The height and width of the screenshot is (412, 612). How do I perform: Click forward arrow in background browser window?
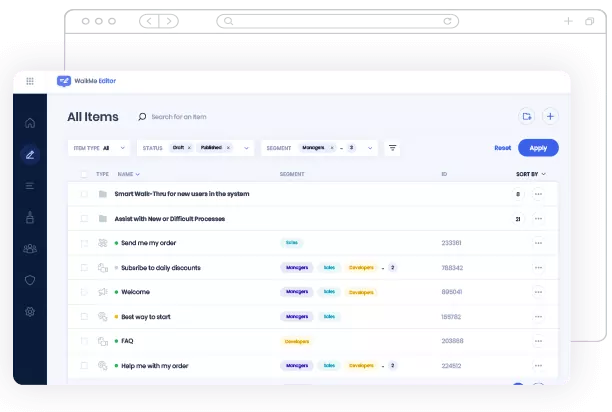[169, 21]
